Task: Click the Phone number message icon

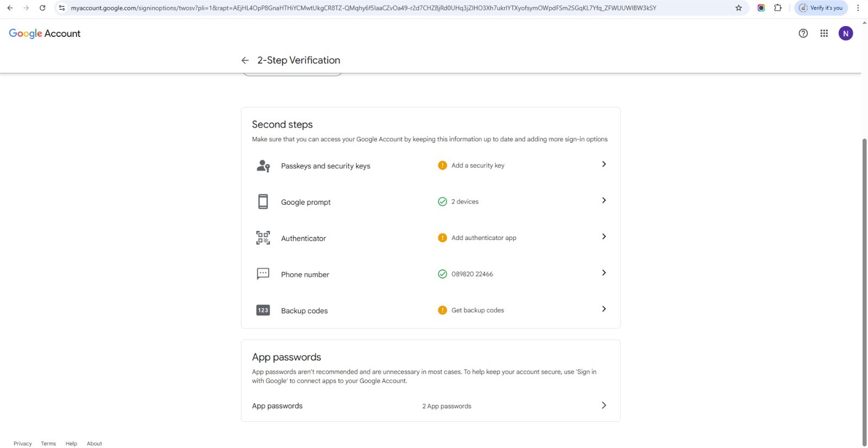Action: pos(263,274)
